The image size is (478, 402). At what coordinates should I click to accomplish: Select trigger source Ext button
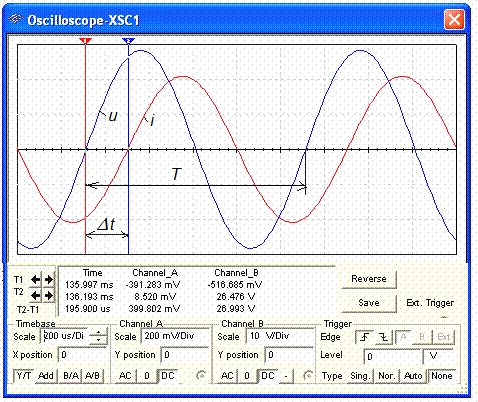[444, 337]
